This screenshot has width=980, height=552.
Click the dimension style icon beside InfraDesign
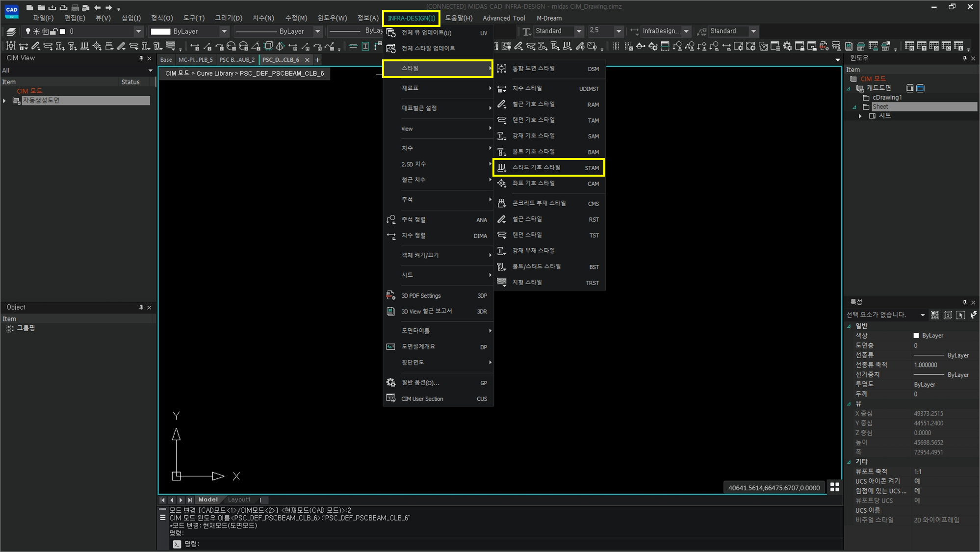[635, 31]
